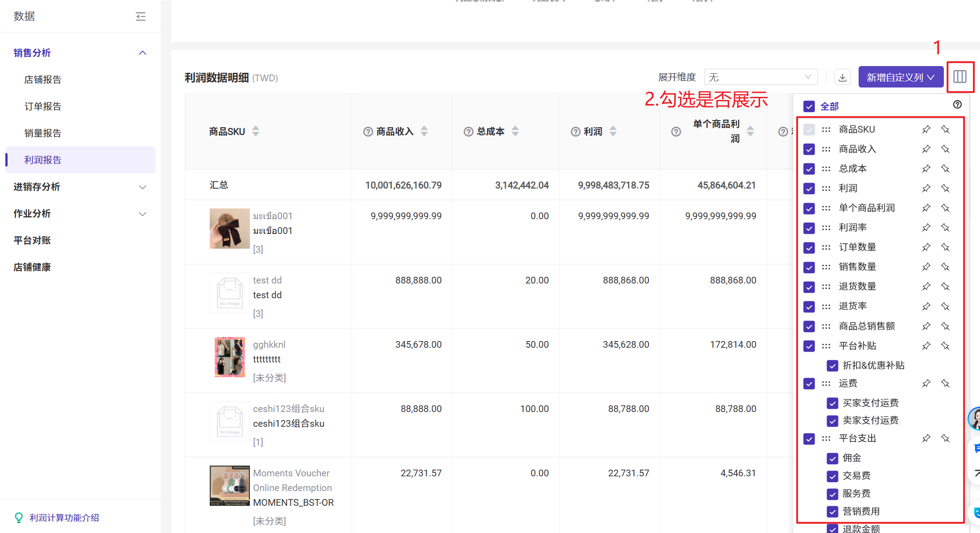The height and width of the screenshot is (533, 980).
Task: Click the column settings icon
Action: pyautogui.click(x=959, y=77)
